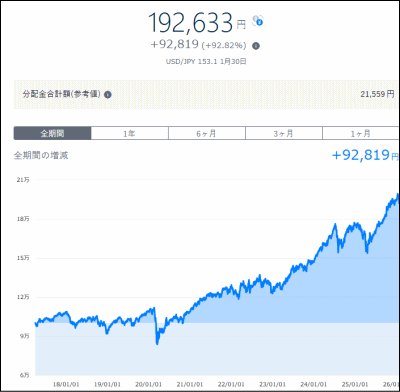Toggle the currency switch icon beside 192,633円
The image size is (400, 392).
[258, 21]
